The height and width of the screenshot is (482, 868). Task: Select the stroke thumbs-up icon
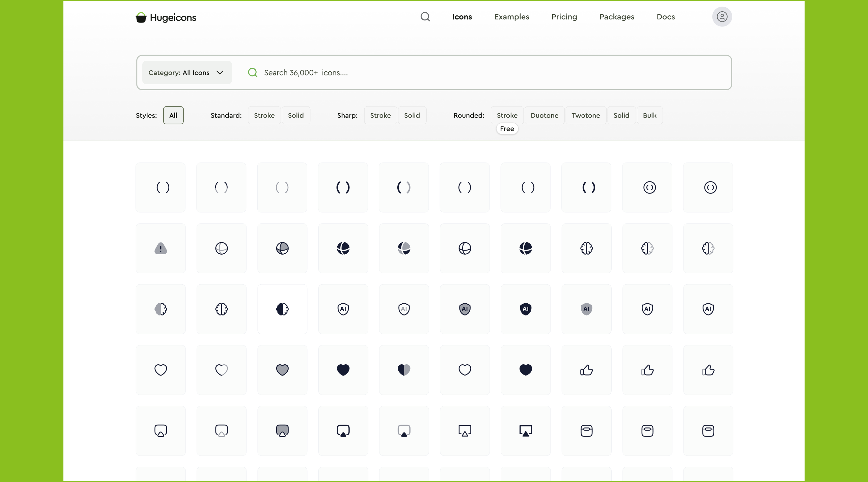[x=586, y=370]
